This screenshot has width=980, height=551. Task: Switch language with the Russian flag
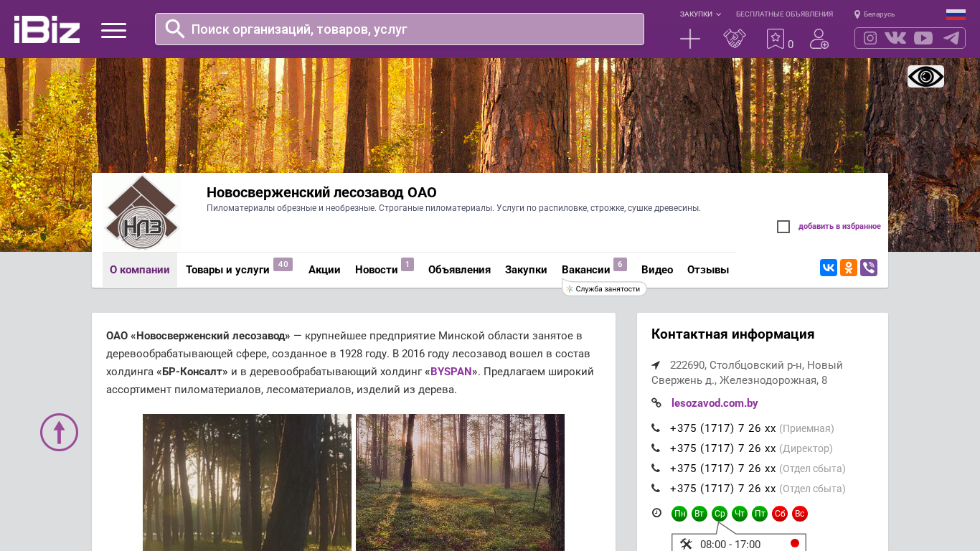pyautogui.click(x=956, y=14)
